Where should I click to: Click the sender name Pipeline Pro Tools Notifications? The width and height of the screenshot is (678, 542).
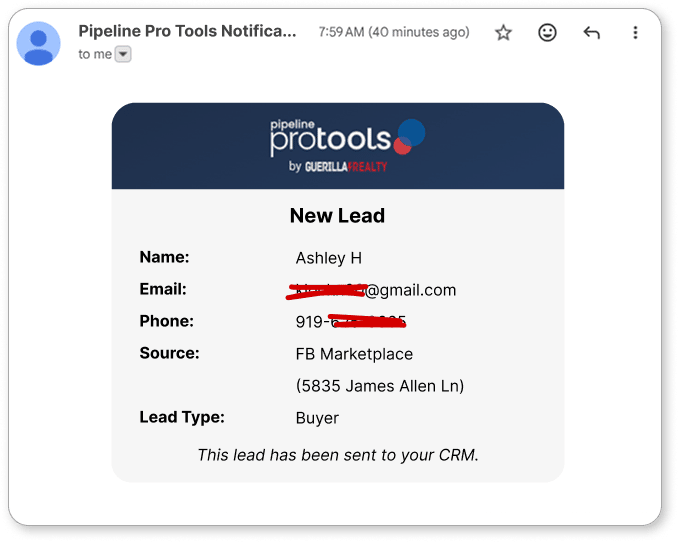[187, 31]
